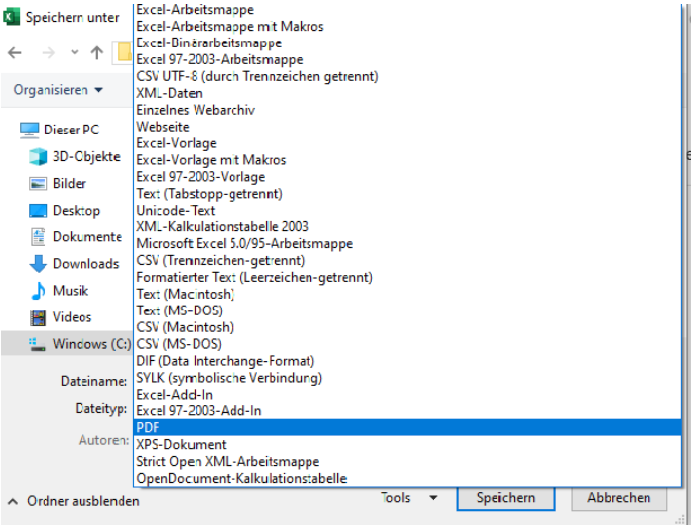Open Desktop folder in sidebar
Viewport: 691px width, 525px height.
pyautogui.click(x=64, y=211)
